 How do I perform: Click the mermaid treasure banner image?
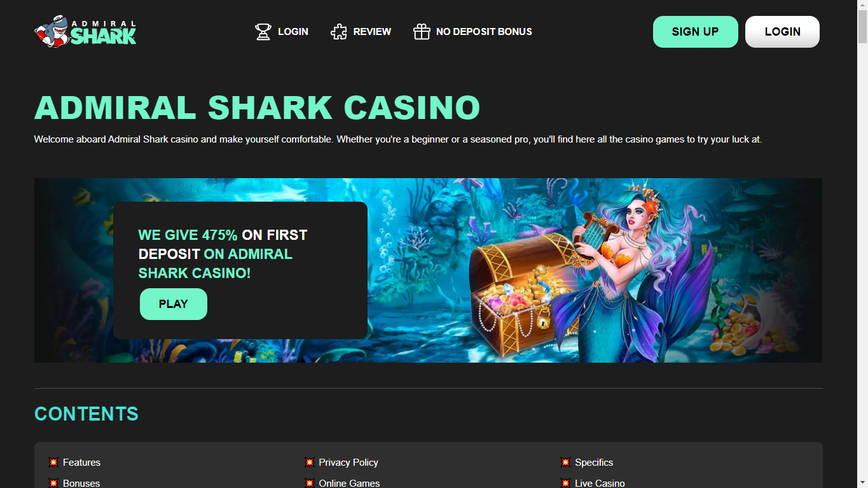428,270
